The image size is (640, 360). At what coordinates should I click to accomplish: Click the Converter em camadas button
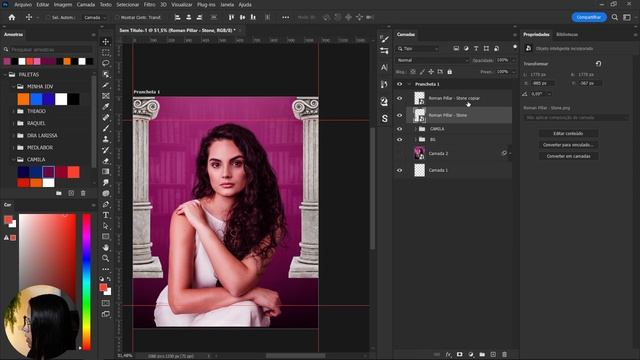pyautogui.click(x=568, y=156)
